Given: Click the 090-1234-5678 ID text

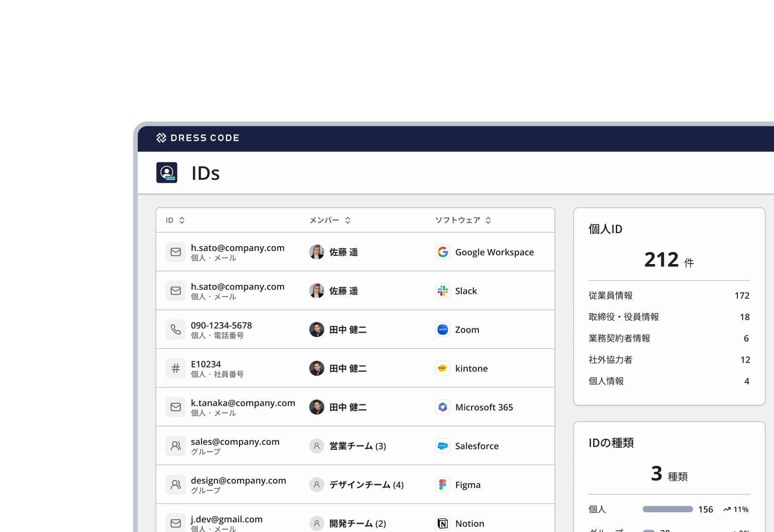Looking at the screenshot, I should pos(221,325).
